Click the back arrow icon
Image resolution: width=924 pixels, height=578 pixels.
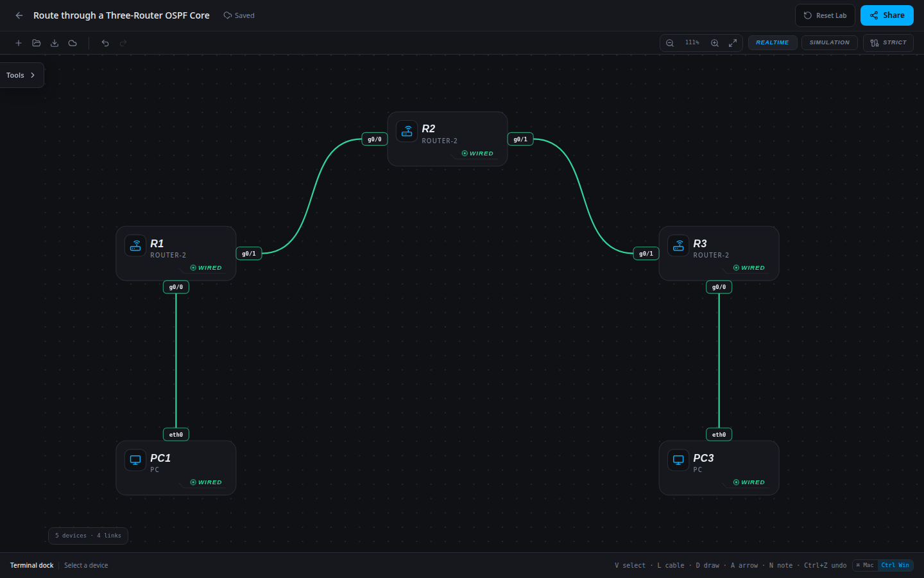19,15
